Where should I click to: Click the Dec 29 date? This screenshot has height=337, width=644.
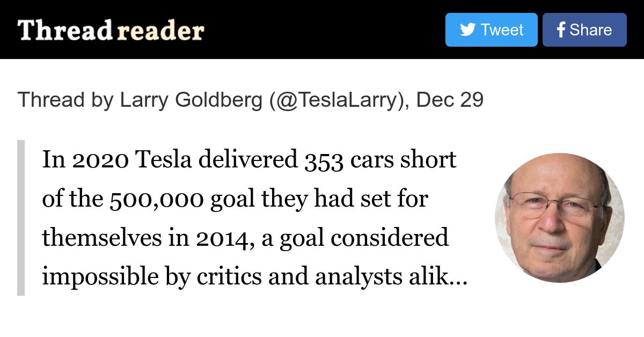click(450, 100)
